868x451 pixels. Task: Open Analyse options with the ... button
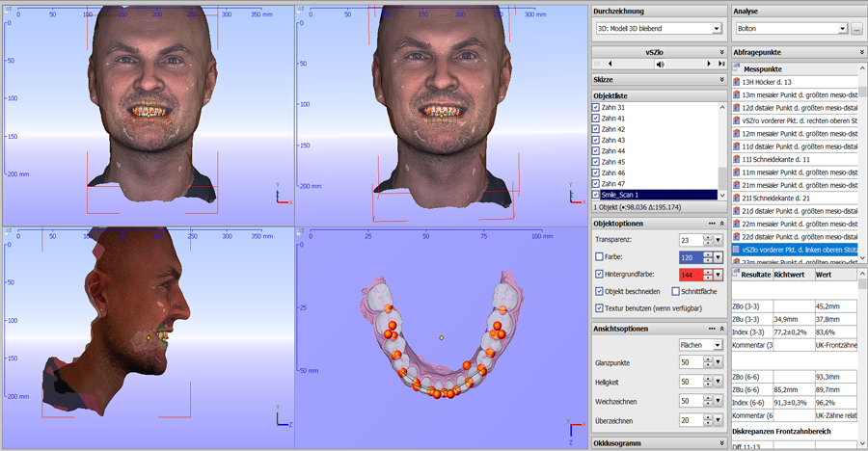click(x=857, y=29)
